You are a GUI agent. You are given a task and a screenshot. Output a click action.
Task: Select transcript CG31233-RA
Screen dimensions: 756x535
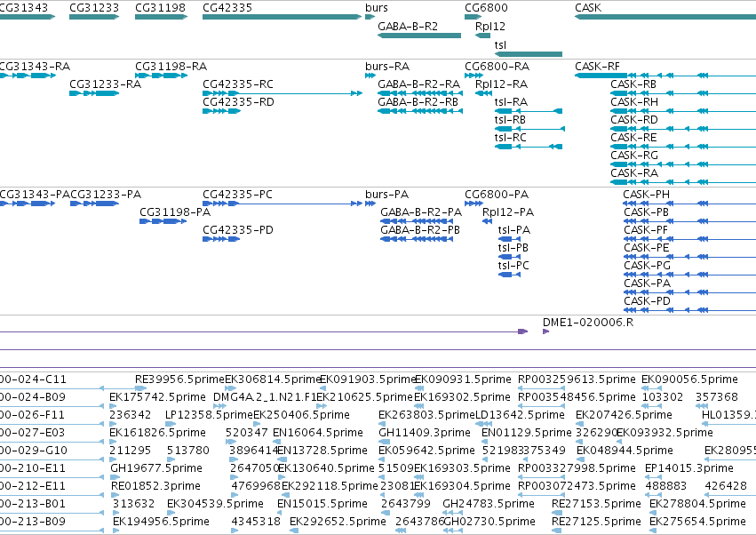tap(94, 93)
